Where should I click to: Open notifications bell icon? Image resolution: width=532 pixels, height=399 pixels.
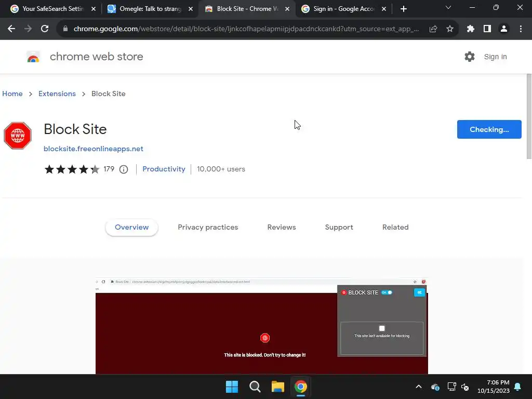pos(518,387)
